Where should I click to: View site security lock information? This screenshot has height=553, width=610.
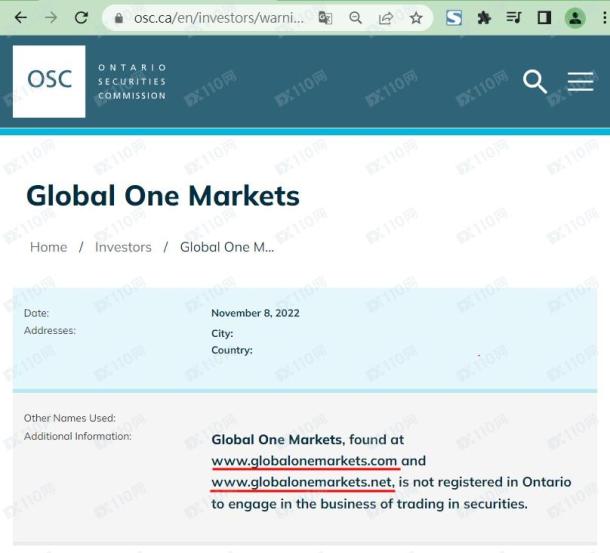pos(119,18)
